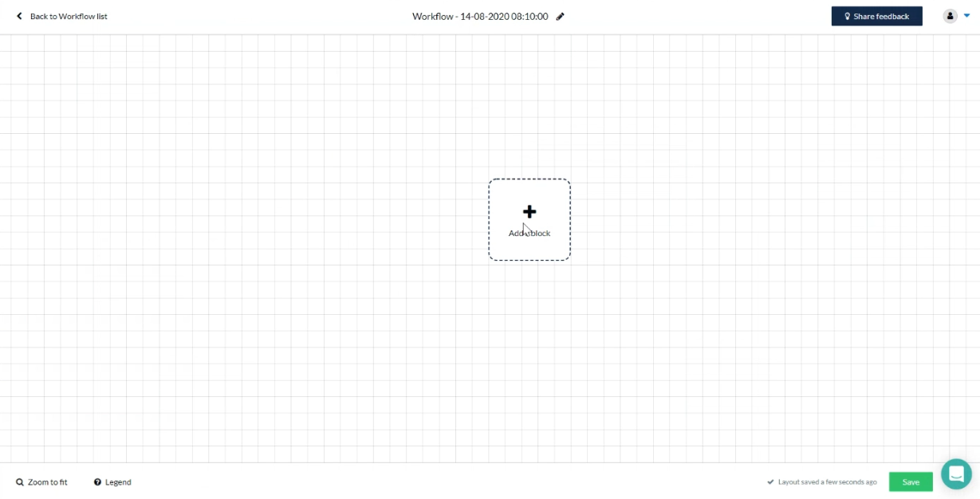The width and height of the screenshot is (980, 499).
Task: Expand the account dropdown arrow
Action: (966, 15)
